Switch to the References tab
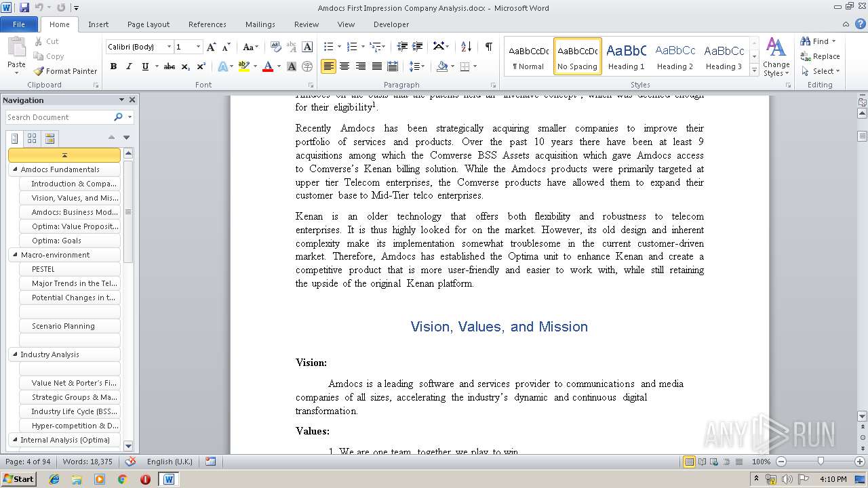The width and height of the screenshot is (868, 488). pos(208,24)
